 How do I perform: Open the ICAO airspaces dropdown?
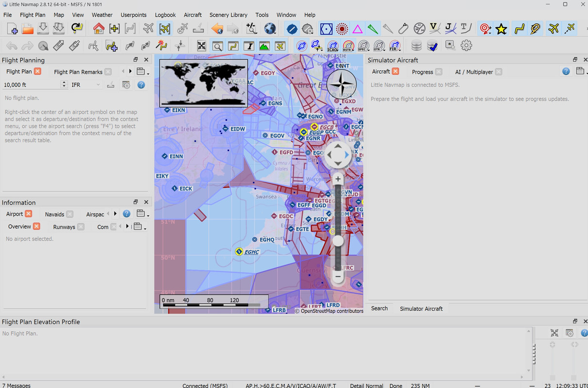(x=333, y=46)
